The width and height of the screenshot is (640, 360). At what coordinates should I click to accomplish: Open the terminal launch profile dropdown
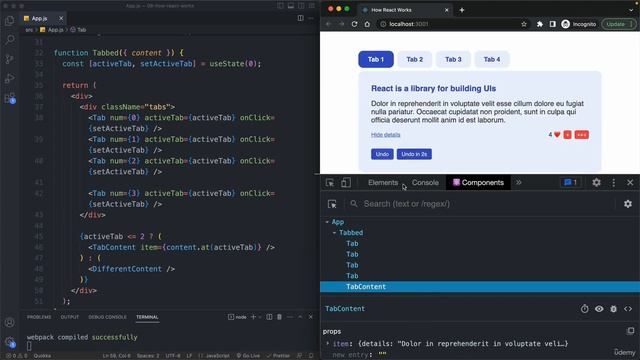pos(260,317)
